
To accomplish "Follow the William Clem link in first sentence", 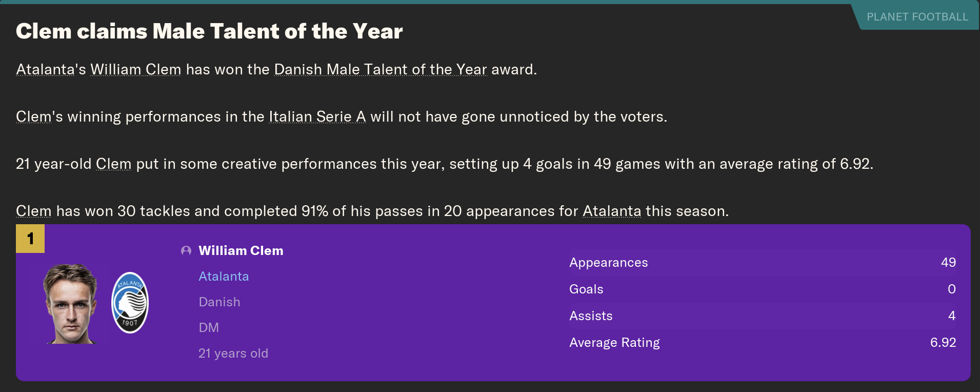I will pyautogui.click(x=136, y=69).
